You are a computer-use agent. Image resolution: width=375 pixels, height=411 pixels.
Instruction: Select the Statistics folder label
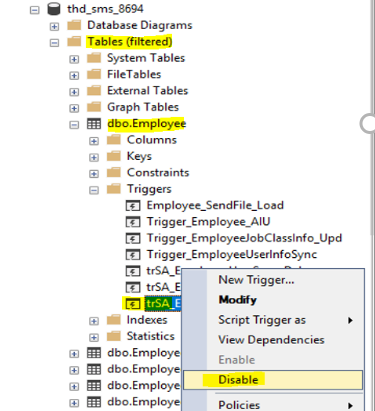(151, 336)
